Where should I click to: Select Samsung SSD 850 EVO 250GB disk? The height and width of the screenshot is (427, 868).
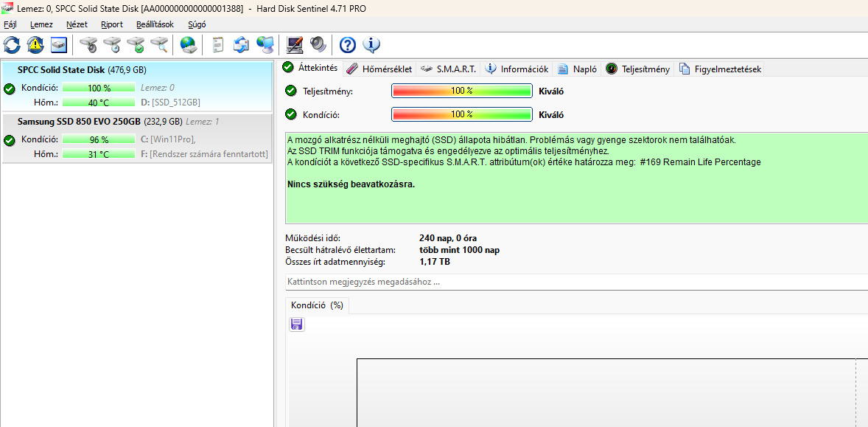tap(137, 139)
